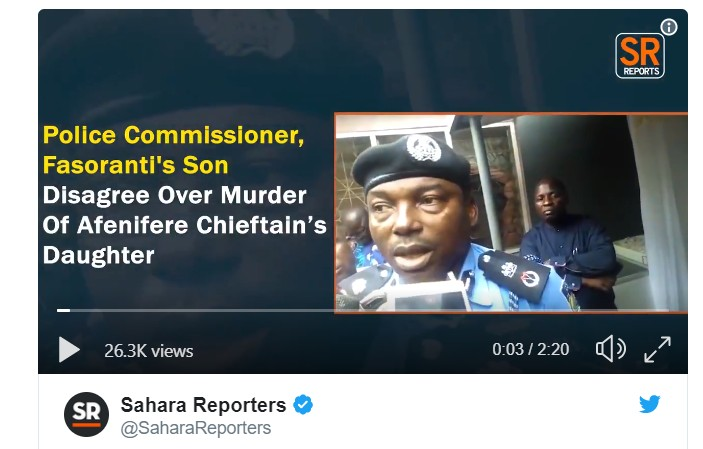Click the word "Daughter" in the headline
The width and height of the screenshot is (703, 449).
pyautogui.click(x=98, y=255)
